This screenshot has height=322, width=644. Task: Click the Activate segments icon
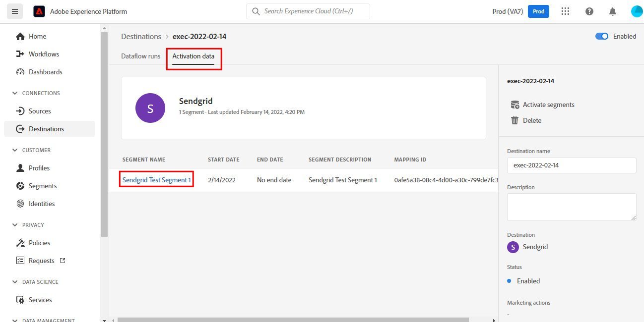[x=515, y=105]
